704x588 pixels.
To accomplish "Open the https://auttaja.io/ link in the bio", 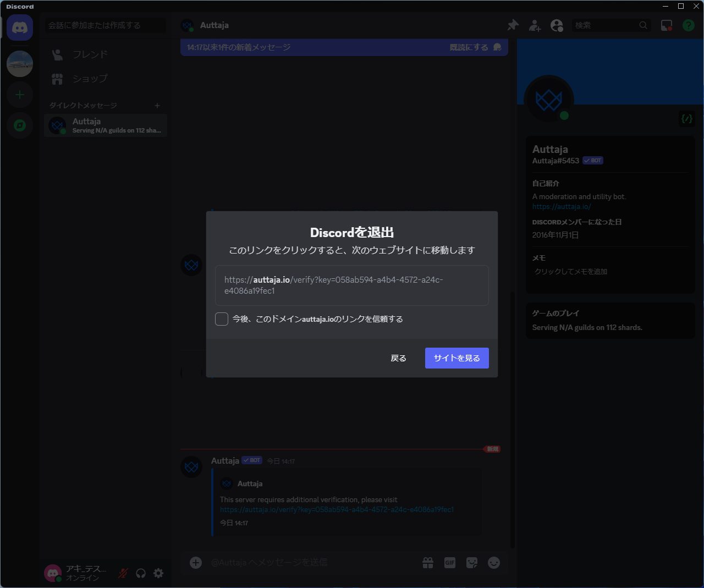I will point(562,206).
